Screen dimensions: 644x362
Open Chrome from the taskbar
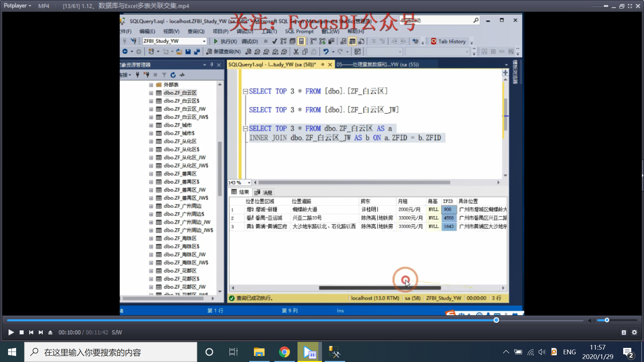tap(284, 352)
